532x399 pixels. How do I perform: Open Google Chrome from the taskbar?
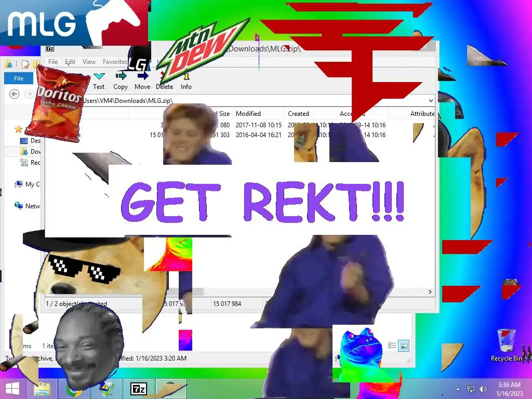(x=74, y=389)
